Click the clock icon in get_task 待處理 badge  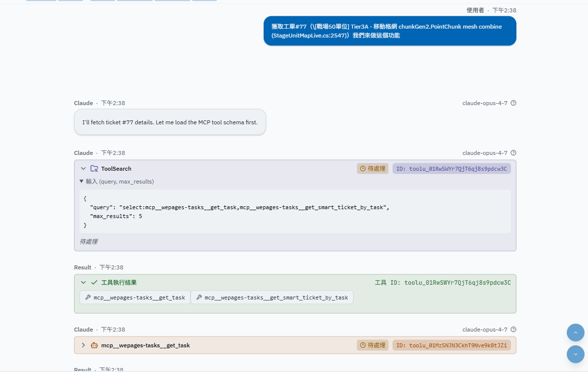(x=363, y=345)
